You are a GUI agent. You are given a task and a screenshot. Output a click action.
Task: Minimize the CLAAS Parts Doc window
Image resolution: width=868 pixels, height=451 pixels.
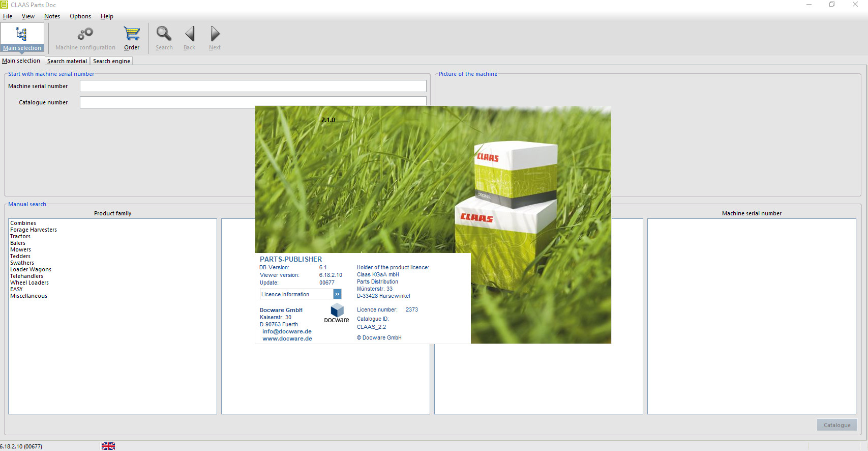[809, 5]
